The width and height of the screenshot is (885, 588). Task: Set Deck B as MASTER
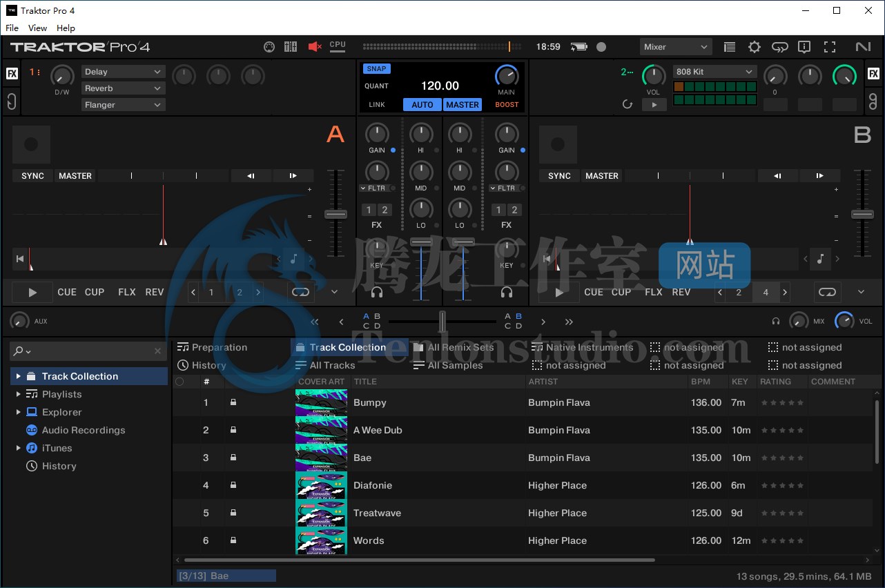(602, 176)
